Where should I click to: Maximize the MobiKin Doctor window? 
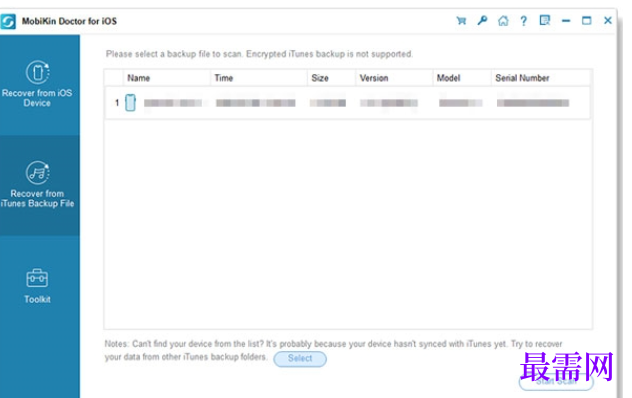586,20
